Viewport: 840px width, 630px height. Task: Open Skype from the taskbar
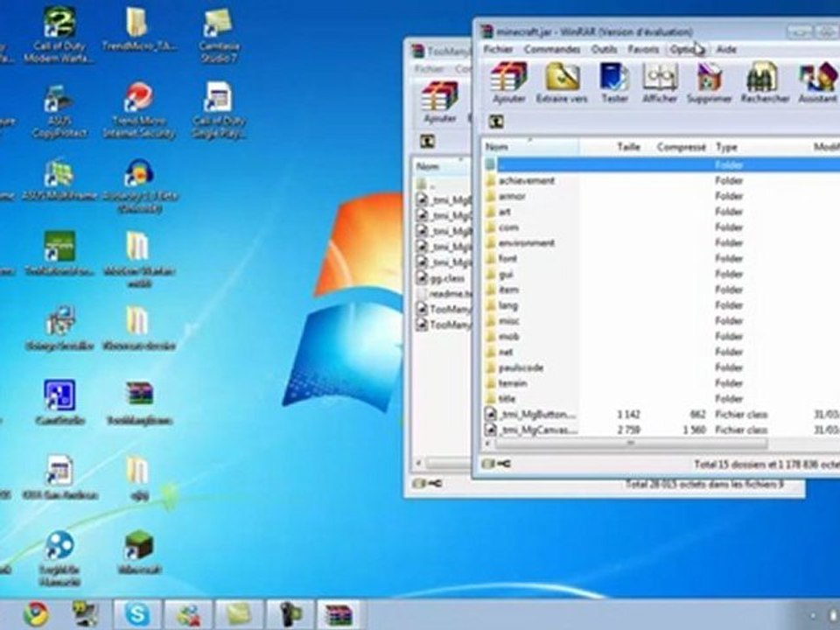click(137, 614)
